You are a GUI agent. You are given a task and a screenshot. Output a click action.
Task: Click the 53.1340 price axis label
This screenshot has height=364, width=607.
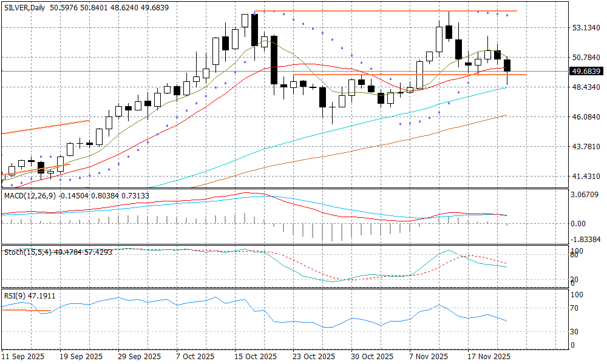[x=586, y=28]
